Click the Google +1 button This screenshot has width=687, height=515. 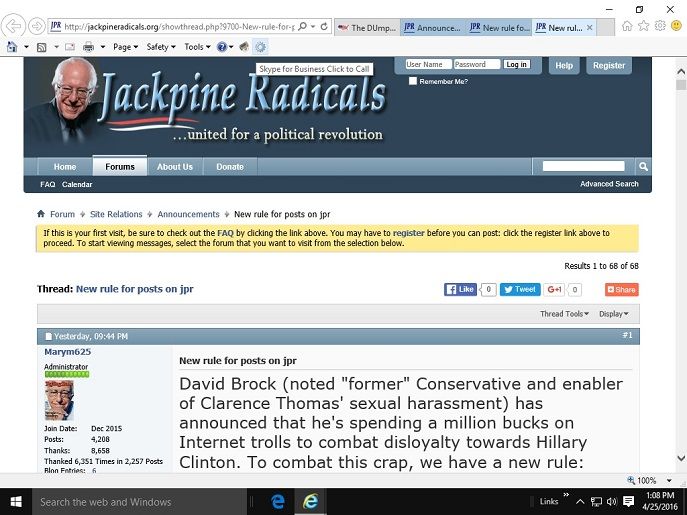point(554,289)
